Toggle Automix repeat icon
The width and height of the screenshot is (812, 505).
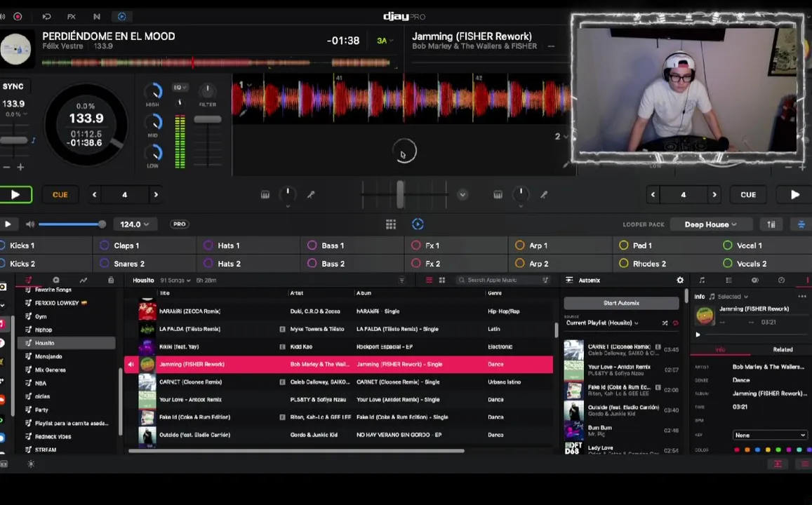[676, 323]
